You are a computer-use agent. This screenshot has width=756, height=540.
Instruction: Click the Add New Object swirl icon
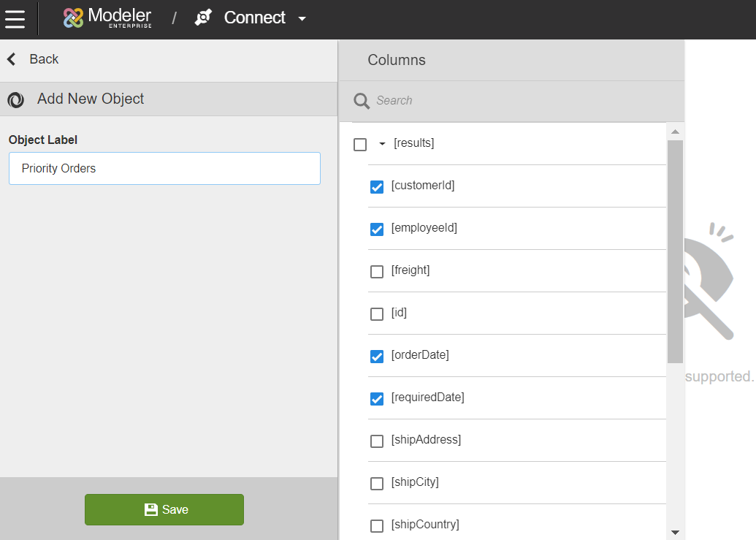tap(16, 100)
